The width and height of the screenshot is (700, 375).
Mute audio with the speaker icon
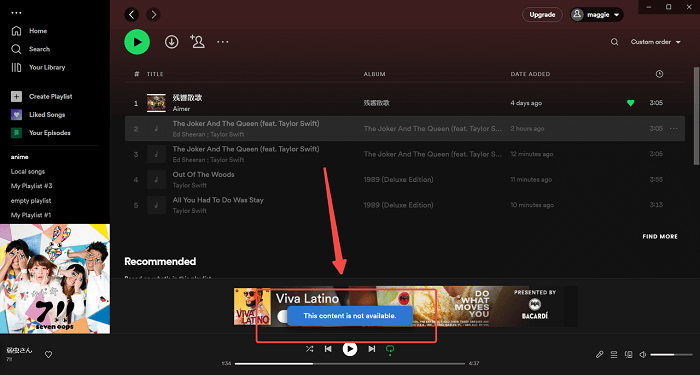point(643,354)
